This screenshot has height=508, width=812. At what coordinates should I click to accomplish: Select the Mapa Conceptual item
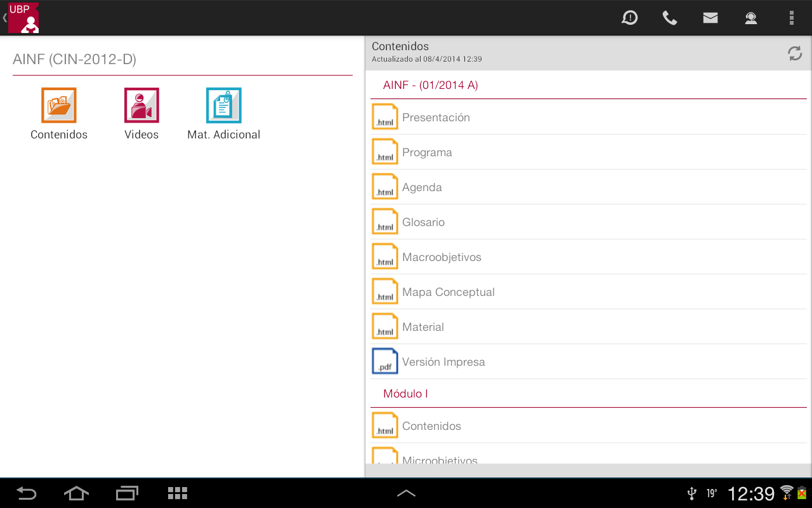pyautogui.click(x=448, y=292)
